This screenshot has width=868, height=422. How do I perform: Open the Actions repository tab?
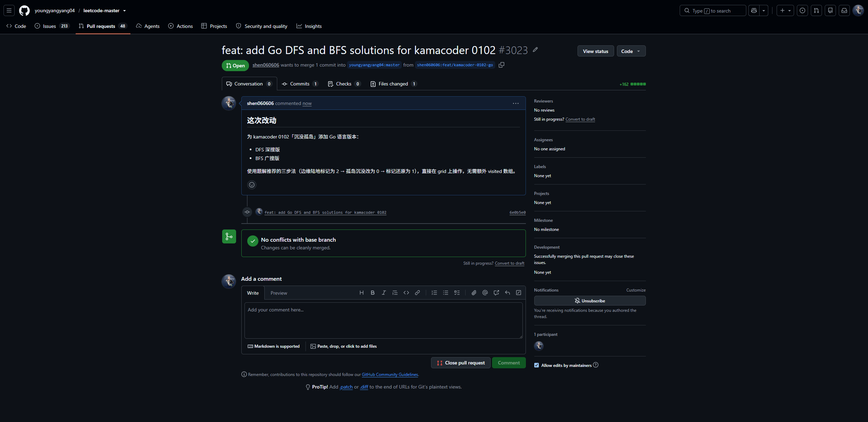pyautogui.click(x=181, y=26)
